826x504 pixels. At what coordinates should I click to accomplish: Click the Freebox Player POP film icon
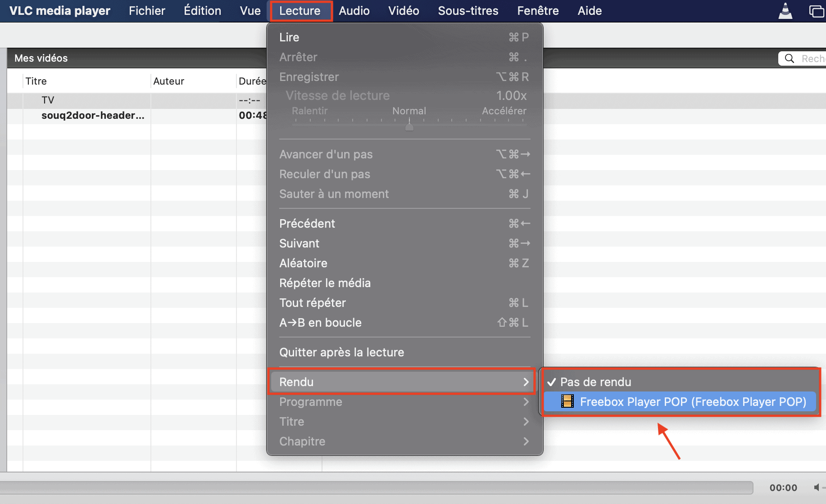point(567,401)
